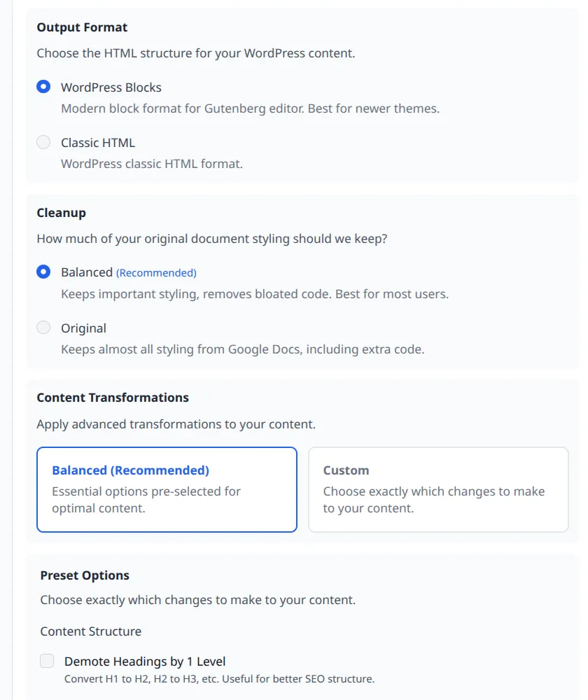The height and width of the screenshot is (700, 588).
Task: Click the WordPress Blocks label text
Action: (111, 87)
